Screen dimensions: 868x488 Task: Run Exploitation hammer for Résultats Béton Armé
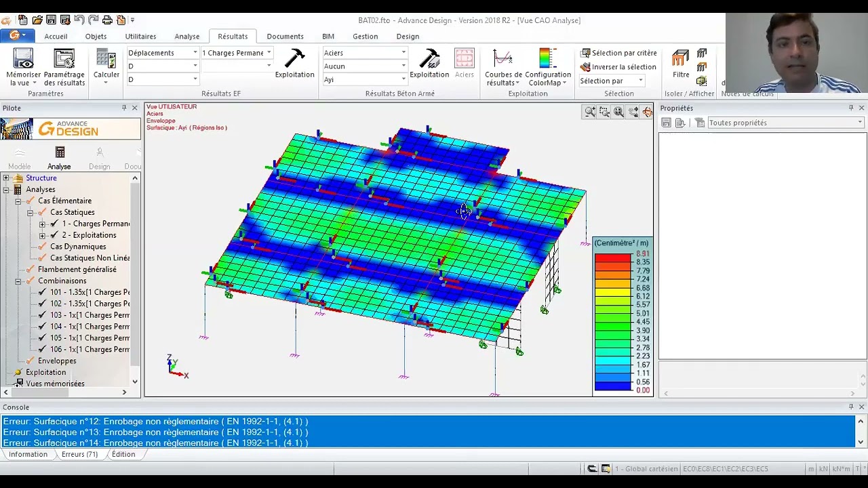click(x=429, y=64)
